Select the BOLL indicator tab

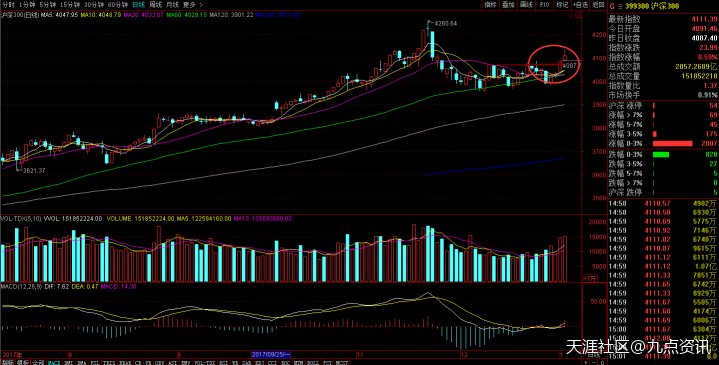tap(312, 362)
